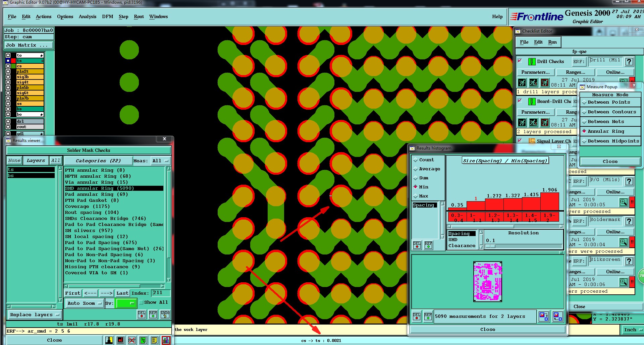The width and height of the screenshot is (644, 345).
Task: Toggle the Board-Drill Checks checkbox
Action: click(x=520, y=101)
